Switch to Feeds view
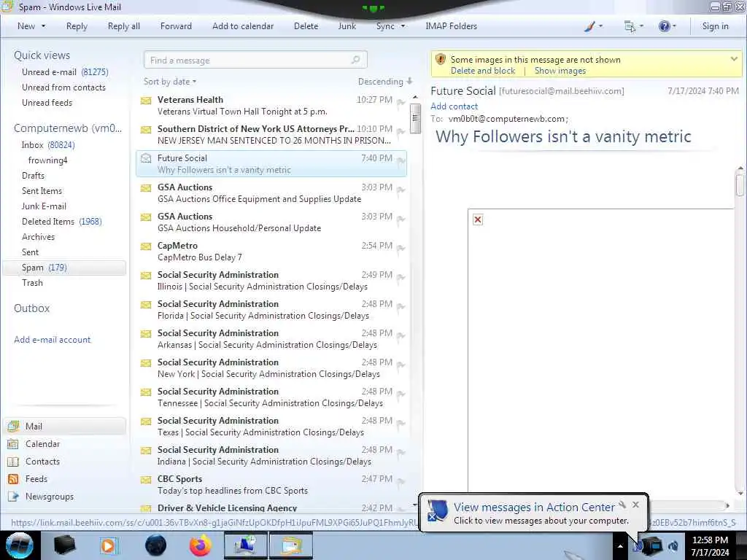 pos(36,479)
